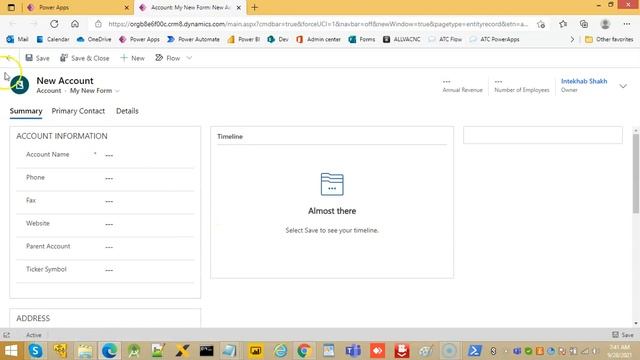Screen dimensions: 640x360
Task: Switch to the Details tab
Action: [x=127, y=111]
